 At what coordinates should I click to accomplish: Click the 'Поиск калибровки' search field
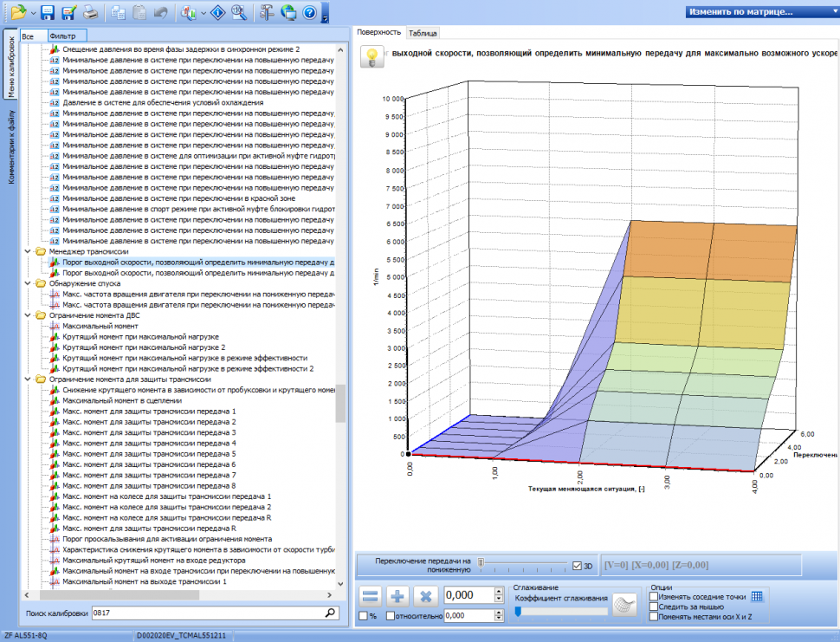208,613
